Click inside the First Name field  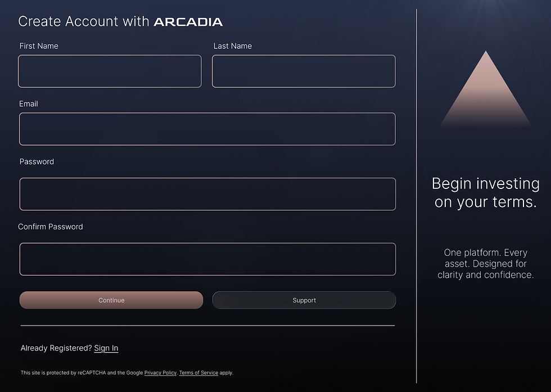(110, 71)
